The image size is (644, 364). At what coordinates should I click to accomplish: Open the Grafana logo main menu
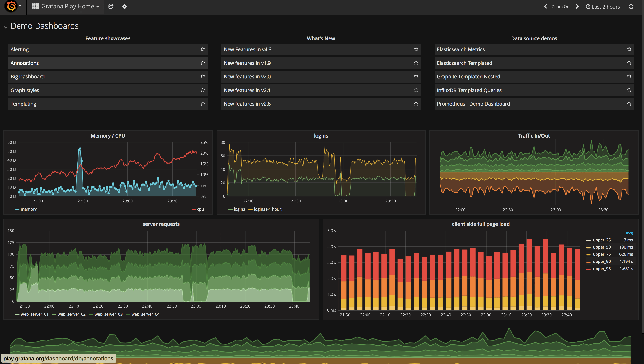coord(11,6)
